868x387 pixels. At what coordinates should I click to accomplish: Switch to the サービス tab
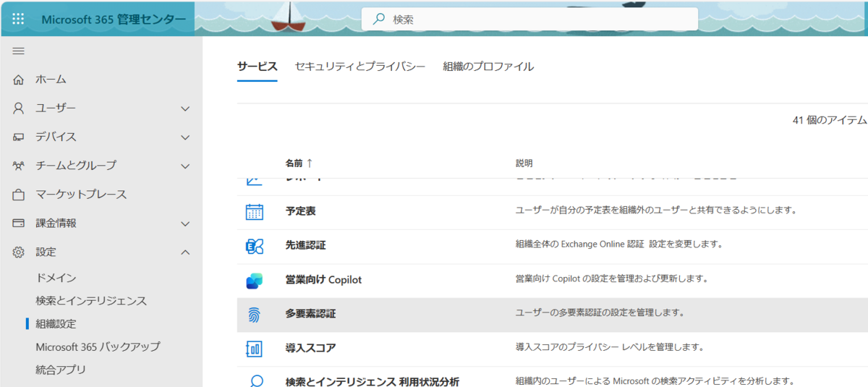[x=257, y=67]
